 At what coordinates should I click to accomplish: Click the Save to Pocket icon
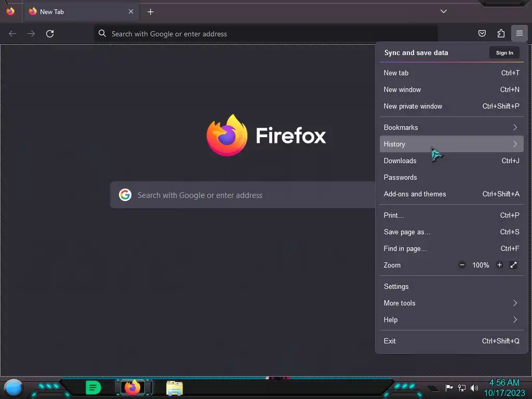[x=482, y=33]
